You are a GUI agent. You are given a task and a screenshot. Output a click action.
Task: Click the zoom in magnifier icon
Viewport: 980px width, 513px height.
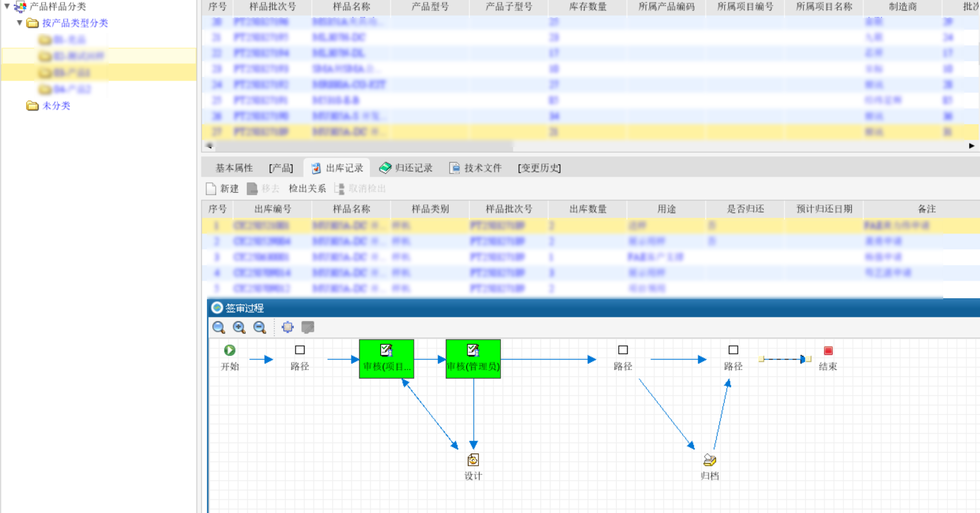pyautogui.click(x=239, y=328)
